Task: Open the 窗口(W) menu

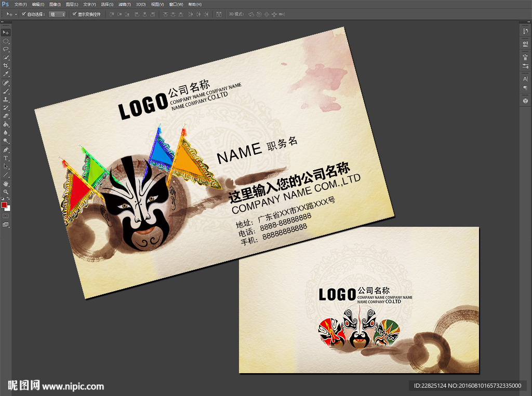Action: 176,4
